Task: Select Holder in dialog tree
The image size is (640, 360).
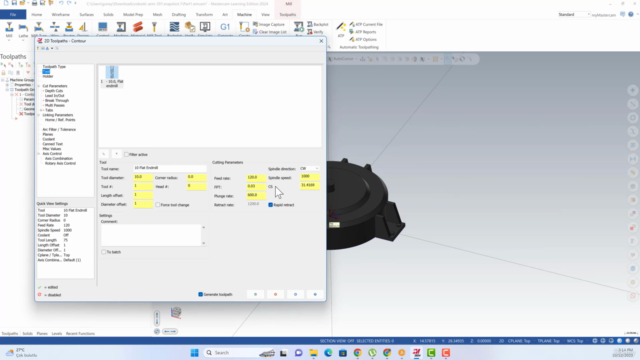Action: (x=48, y=76)
